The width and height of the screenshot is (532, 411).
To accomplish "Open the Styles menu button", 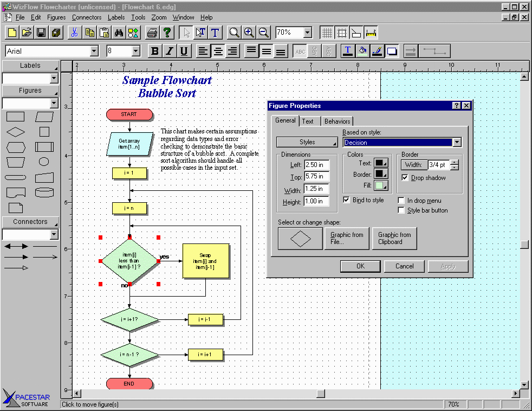I will click(307, 142).
